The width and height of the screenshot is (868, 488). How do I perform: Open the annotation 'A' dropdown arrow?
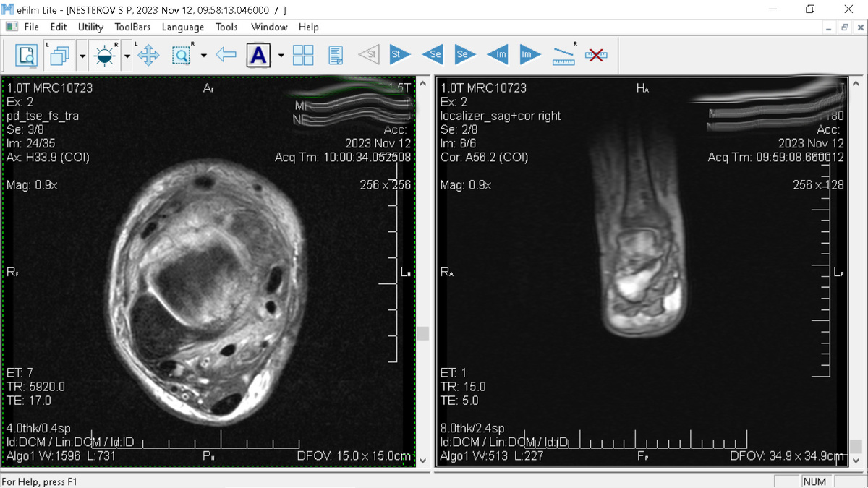point(281,55)
